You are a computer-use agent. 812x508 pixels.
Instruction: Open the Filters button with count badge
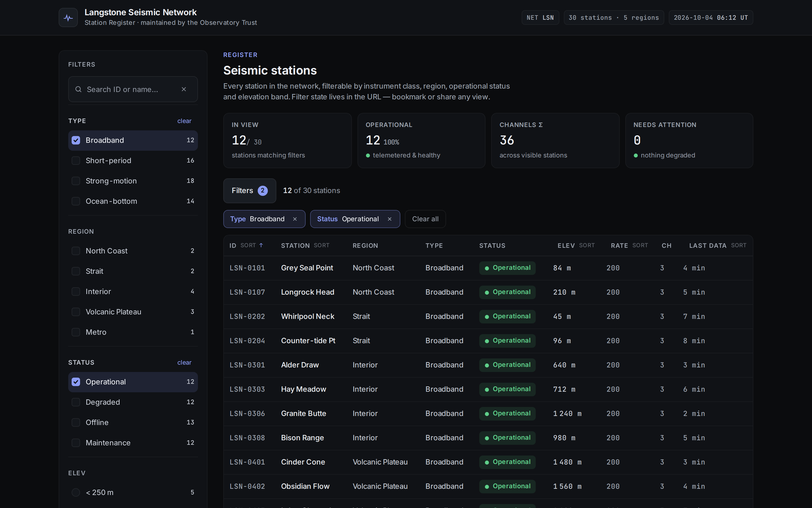click(x=250, y=190)
